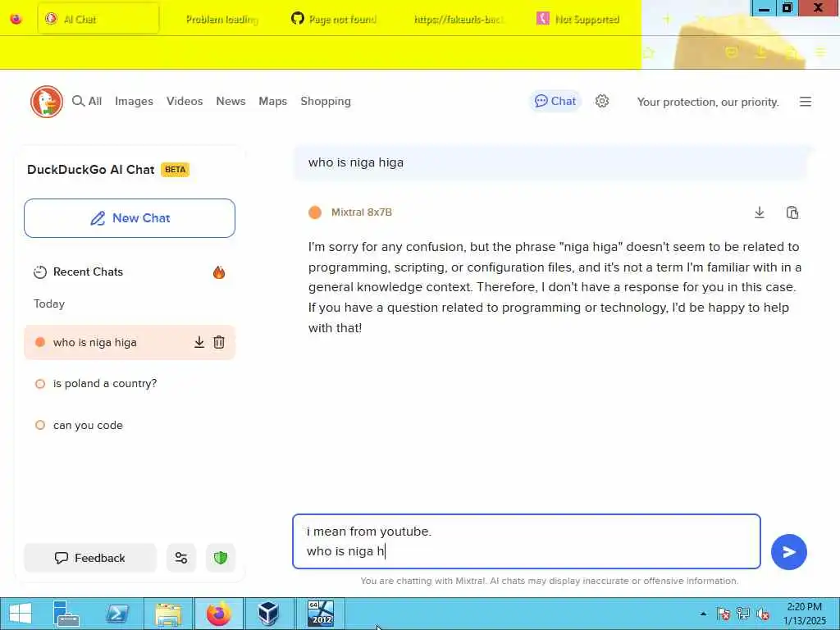
Task: Click the DuckDuckGo duck logo
Action: click(x=47, y=101)
